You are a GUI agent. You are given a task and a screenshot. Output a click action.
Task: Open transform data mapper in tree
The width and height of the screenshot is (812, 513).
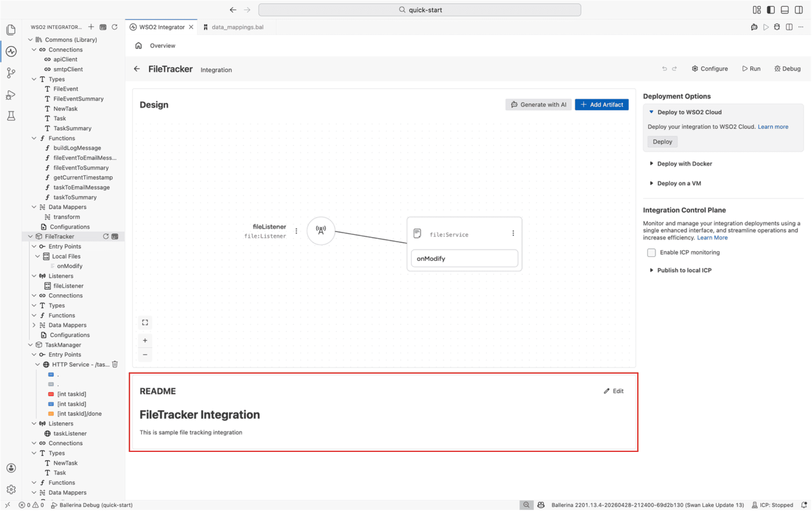coord(66,217)
